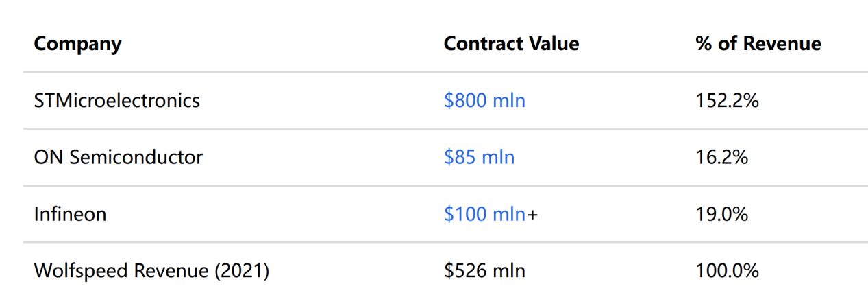The height and width of the screenshot is (295, 868).
Task: Click the 19.0% revenue percentage cell
Action: 721,215
